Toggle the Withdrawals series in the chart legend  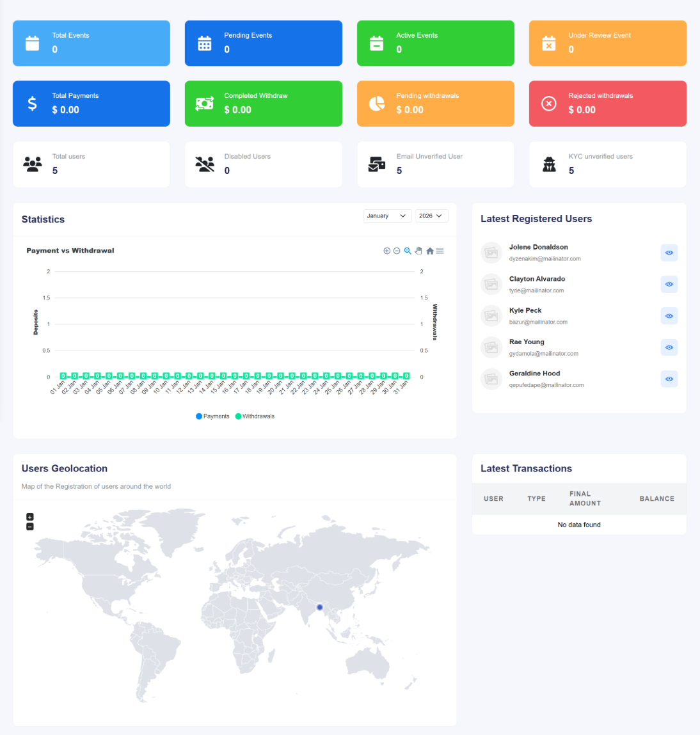(255, 416)
